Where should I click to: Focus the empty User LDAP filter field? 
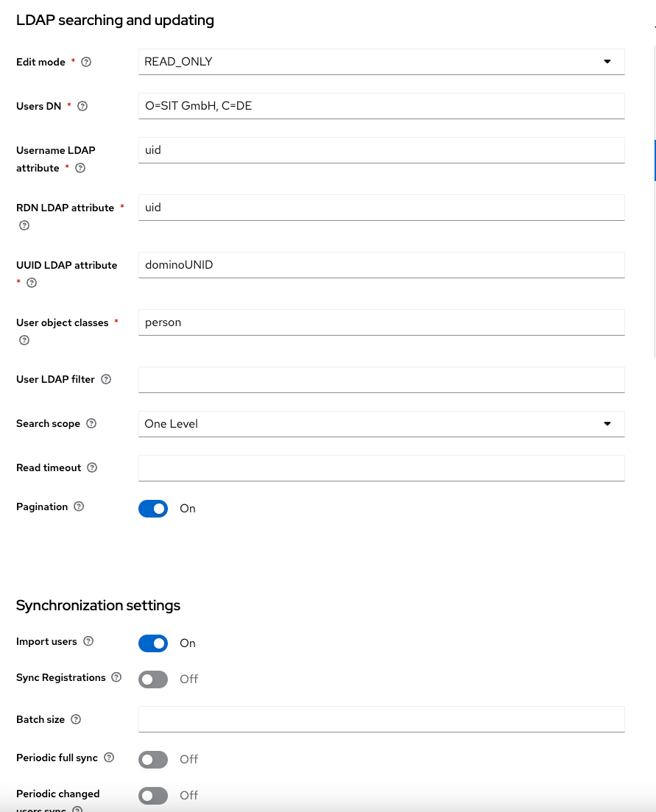(x=381, y=380)
